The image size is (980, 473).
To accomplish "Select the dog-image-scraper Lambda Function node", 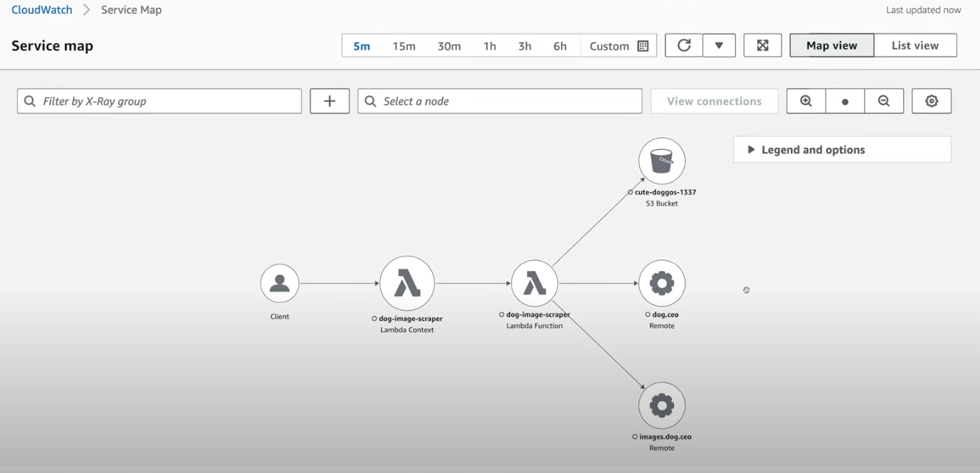I will click(535, 283).
